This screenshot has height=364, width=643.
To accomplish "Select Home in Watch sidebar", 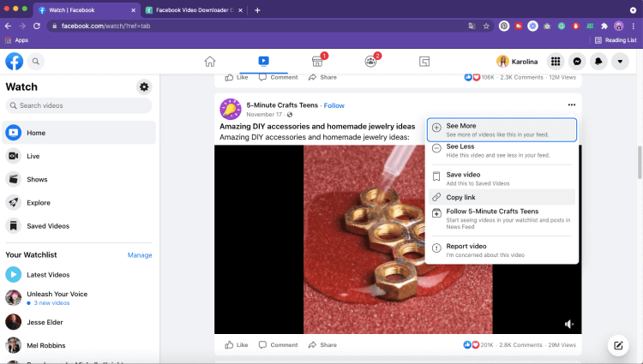I will click(x=79, y=133).
